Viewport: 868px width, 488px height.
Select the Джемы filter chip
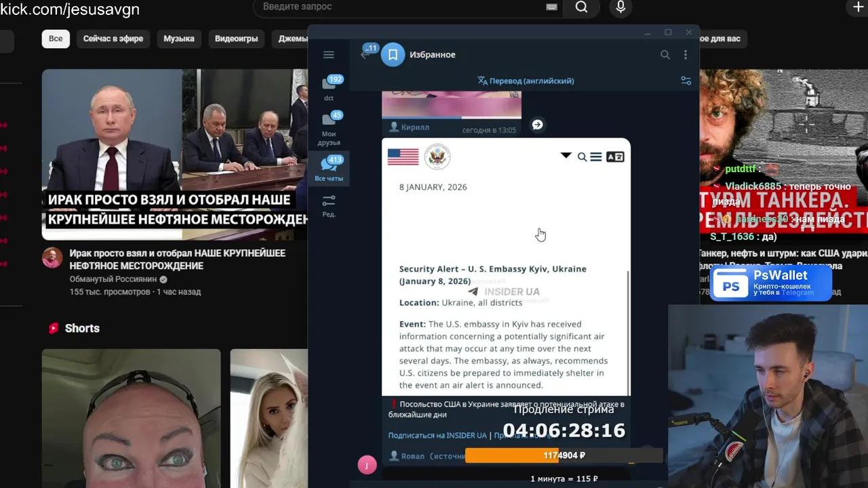point(291,39)
